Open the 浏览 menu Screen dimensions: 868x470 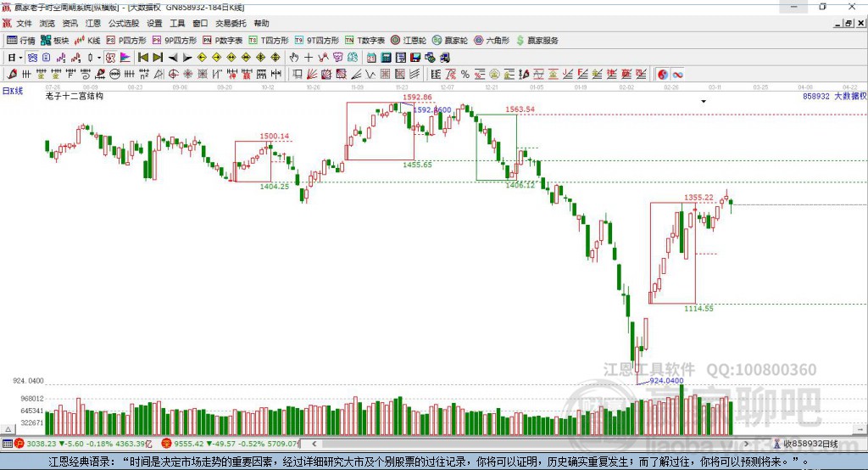click(47, 23)
